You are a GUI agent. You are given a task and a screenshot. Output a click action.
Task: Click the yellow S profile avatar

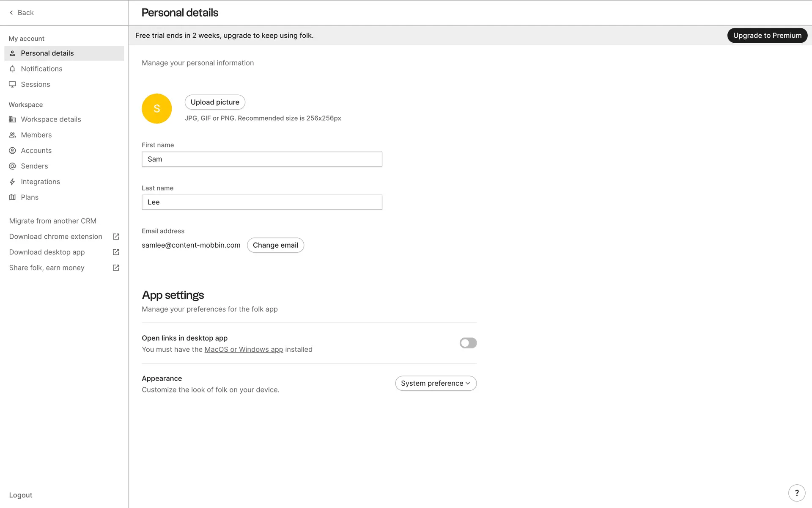[x=156, y=109]
